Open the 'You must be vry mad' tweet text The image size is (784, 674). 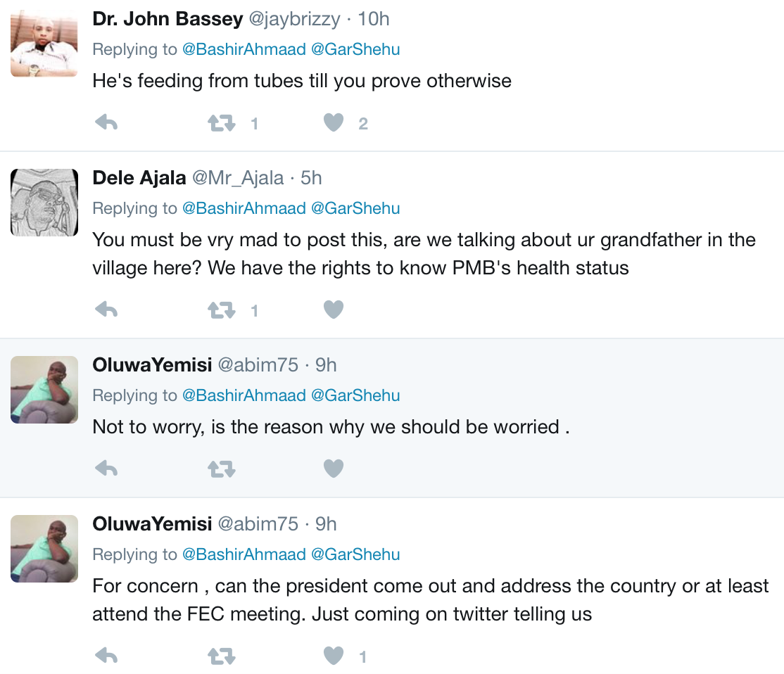pos(424,253)
